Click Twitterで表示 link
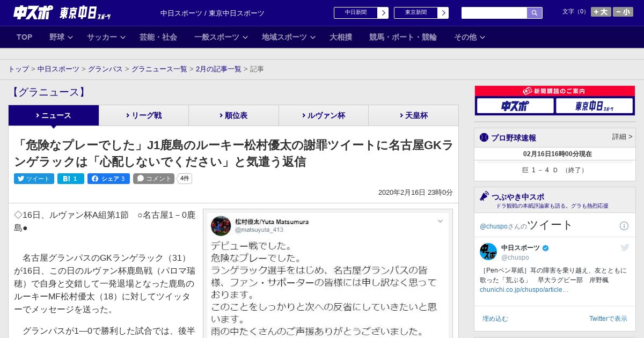The image size is (644, 338). click(x=608, y=319)
